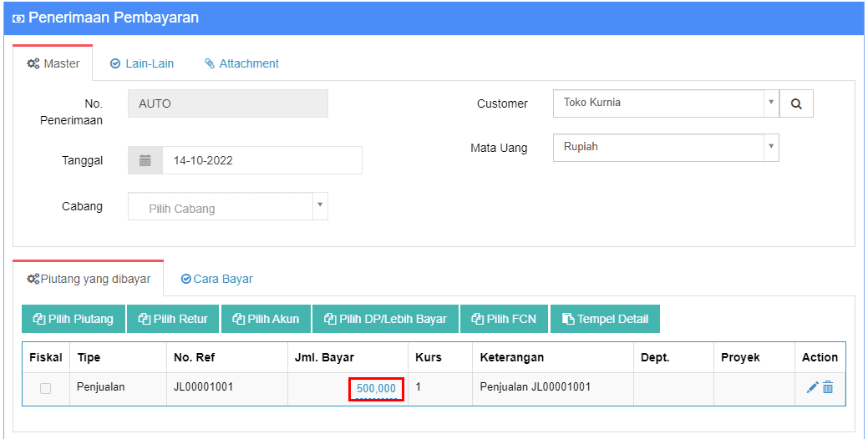Select the Piutang yang dibayar tab

click(x=89, y=279)
